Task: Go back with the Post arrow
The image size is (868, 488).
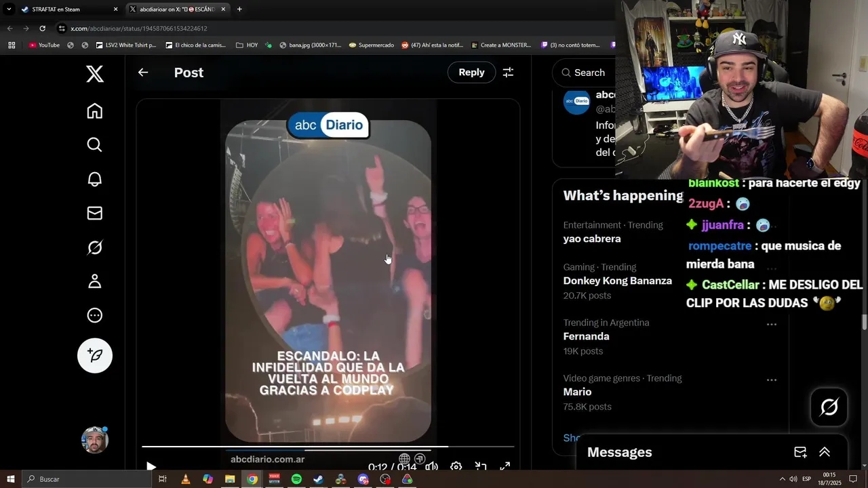Action: pos(143,73)
